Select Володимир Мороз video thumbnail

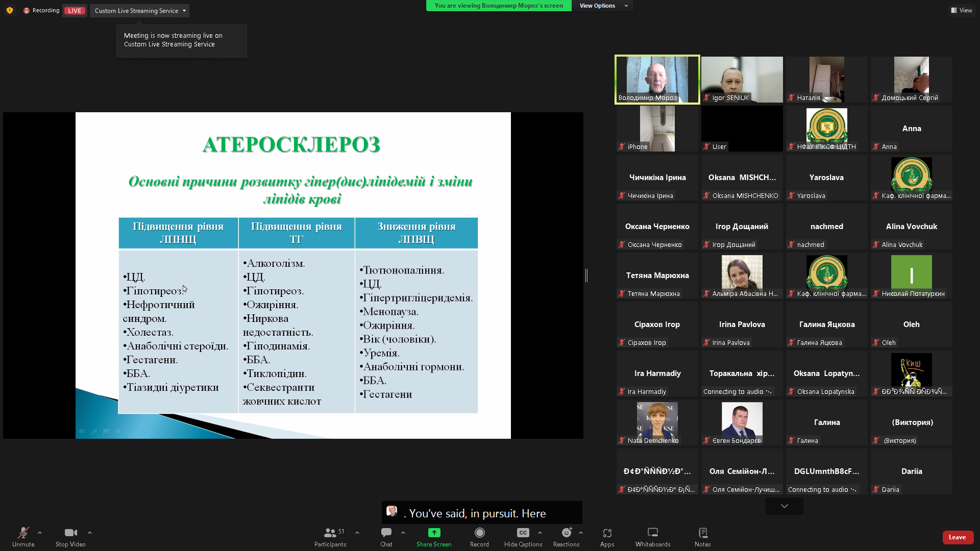coord(657,80)
